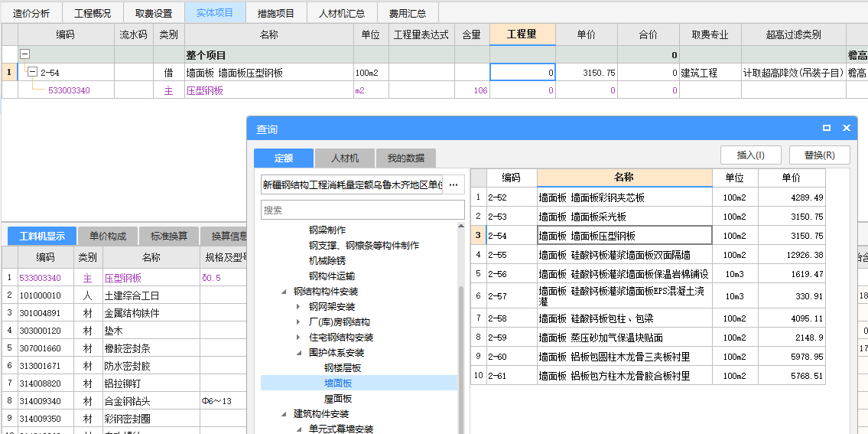Close the 查询 dialog
868x434 pixels.
point(846,128)
